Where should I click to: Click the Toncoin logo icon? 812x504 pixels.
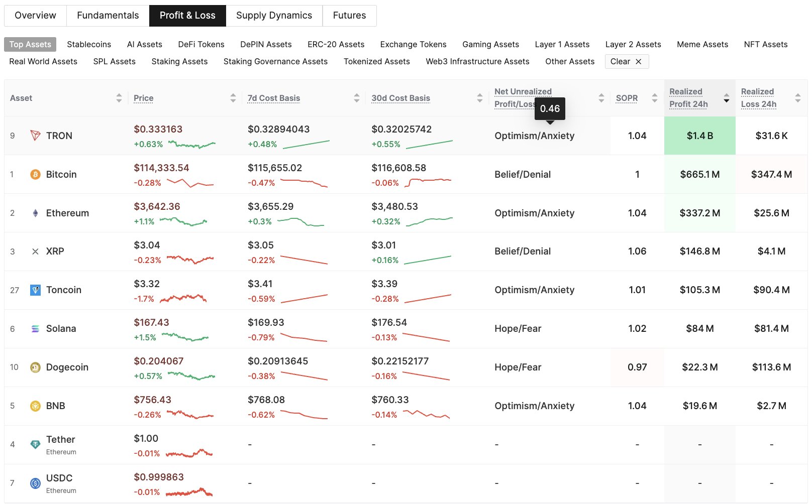click(35, 290)
